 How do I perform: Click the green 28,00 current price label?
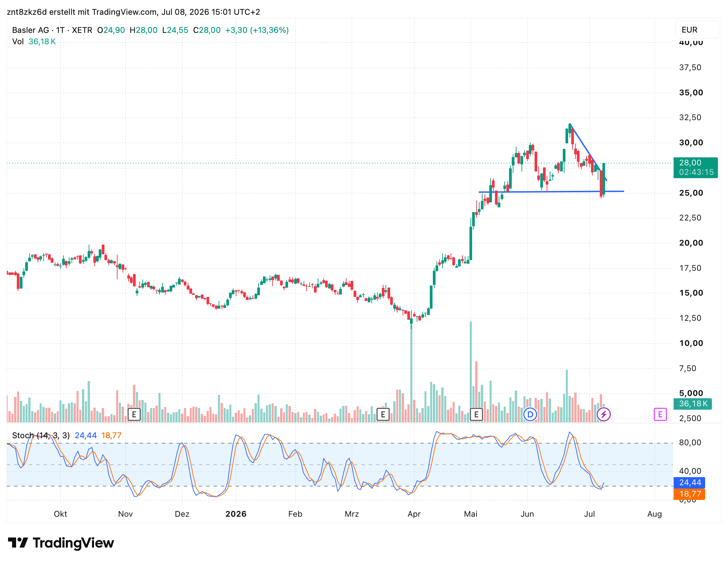point(695,167)
